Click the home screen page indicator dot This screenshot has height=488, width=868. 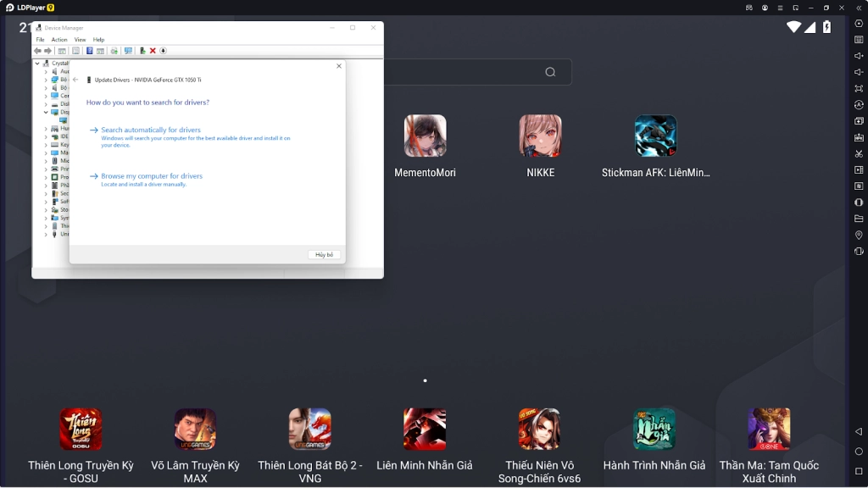pos(426,380)
